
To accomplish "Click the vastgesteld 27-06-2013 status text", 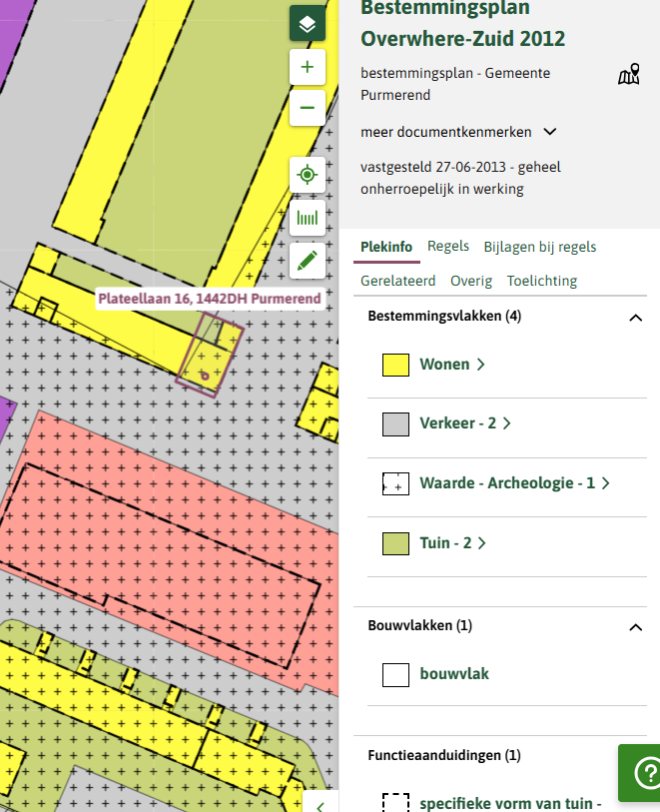I will [460, 178].
